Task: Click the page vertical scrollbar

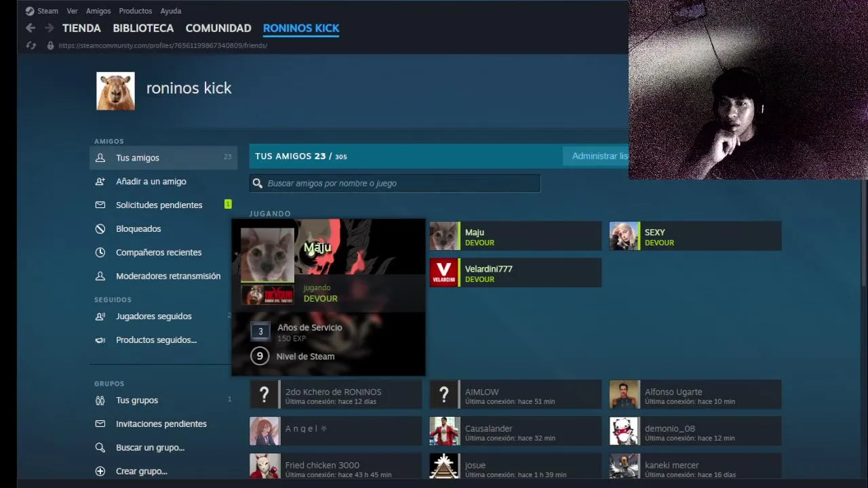Action: point(865,234)
